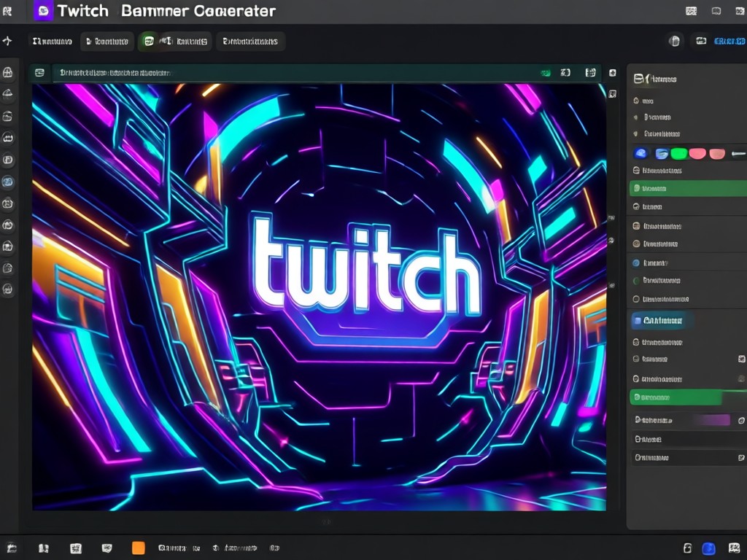This screenshot has width=747, height=560.
Task: Click the round icon right of purple slider
Action: coord(741,421)
